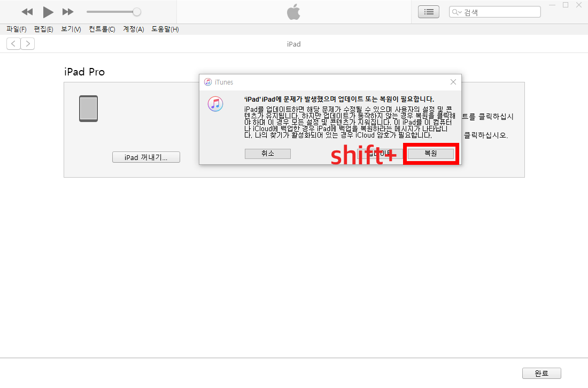The height and width of the screenshot is (388, 588).
Task: Start playback with the Play button
Action: coord(48,12)
